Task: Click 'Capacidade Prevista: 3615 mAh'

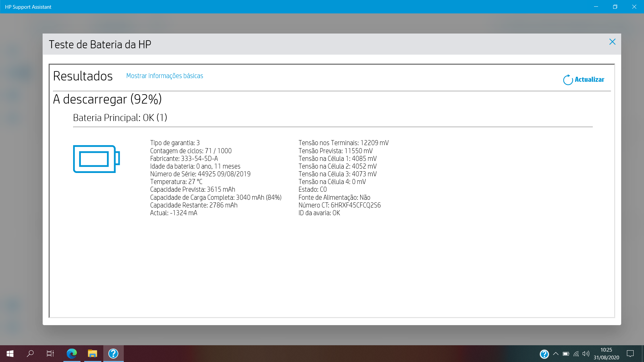Action: [x=193, y=189]
